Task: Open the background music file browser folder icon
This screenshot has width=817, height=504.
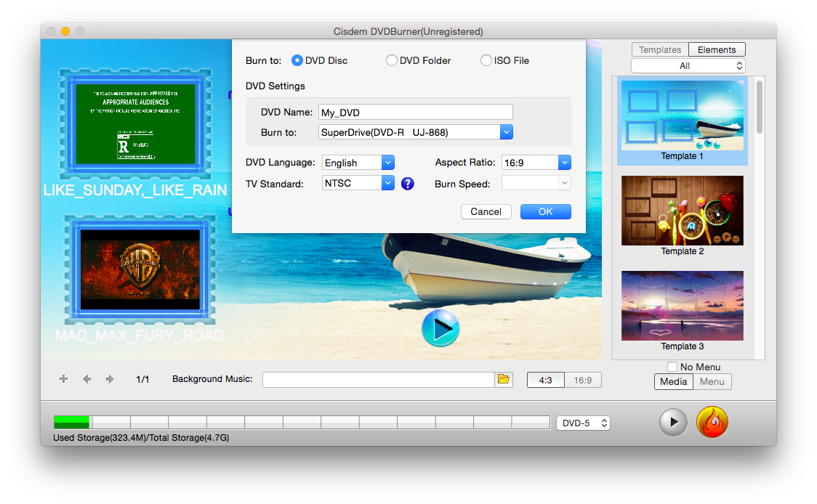Action: point(504,379)
